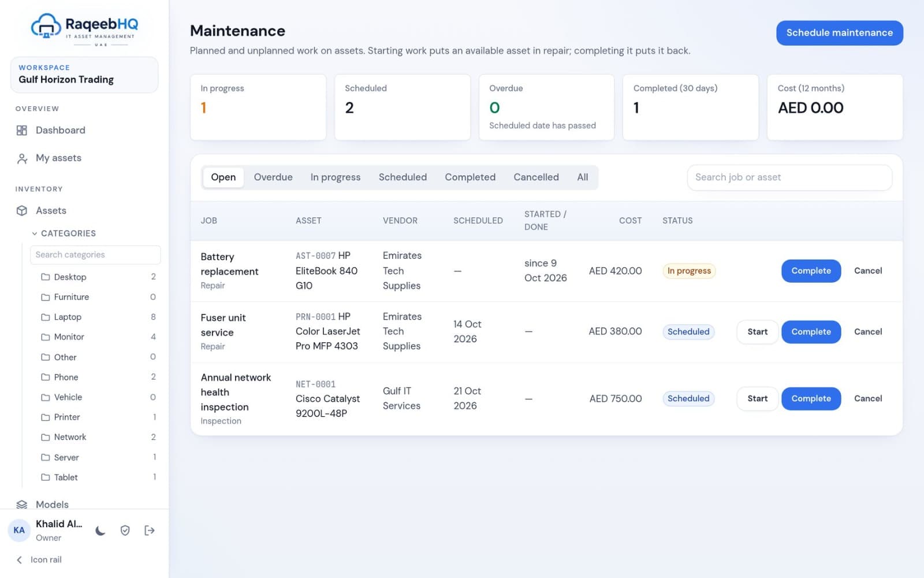The width and height of the screenshot is (924, 578).
Task: Select the Vehicle category
Action: tap(98, 397)
